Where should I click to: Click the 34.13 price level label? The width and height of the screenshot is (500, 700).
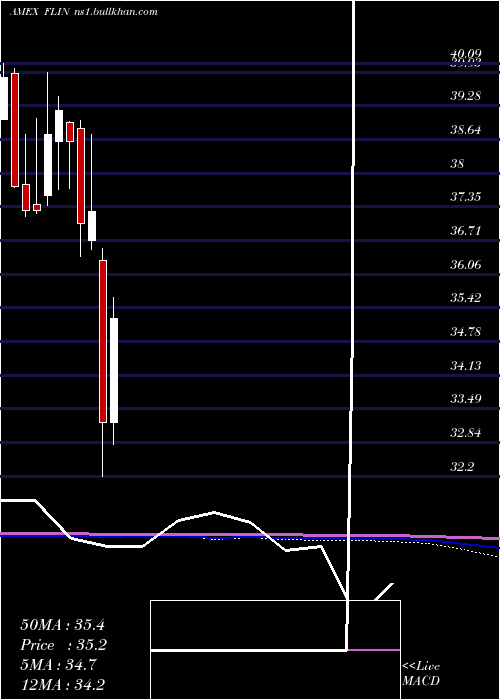click(465, 366)
